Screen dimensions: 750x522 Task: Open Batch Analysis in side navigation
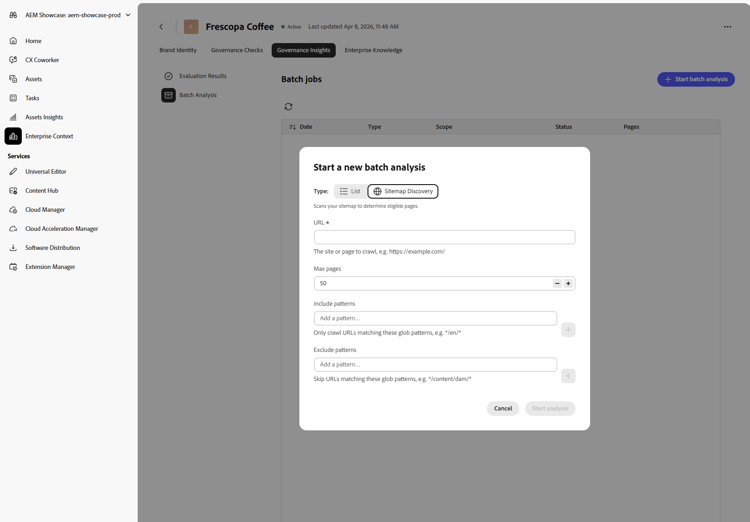(x=198, y=95)
